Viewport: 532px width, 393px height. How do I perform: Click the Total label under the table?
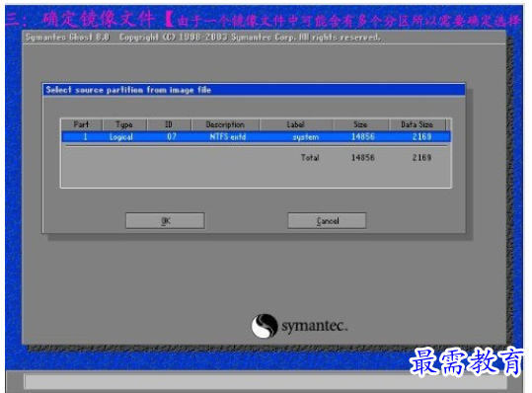(x=310, y=157)
